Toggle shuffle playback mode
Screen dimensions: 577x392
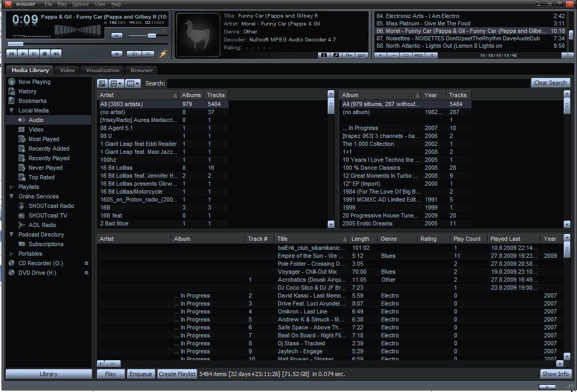[134, 53]
